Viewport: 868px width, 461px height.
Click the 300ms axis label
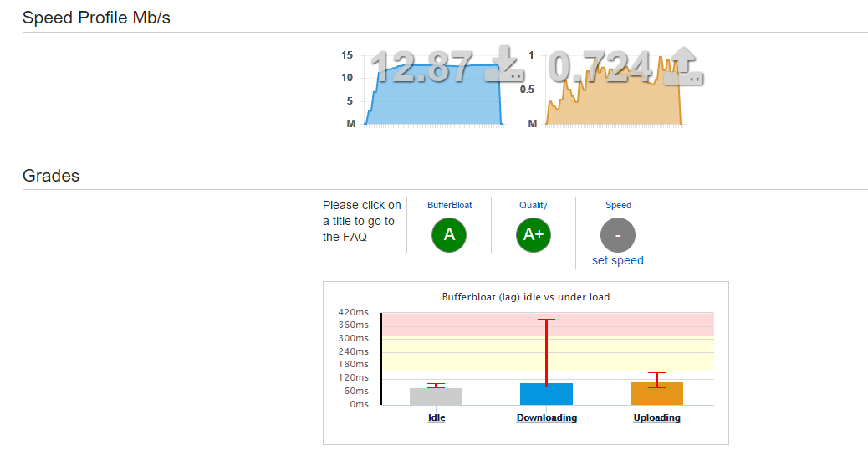click(x=353, y=338)
